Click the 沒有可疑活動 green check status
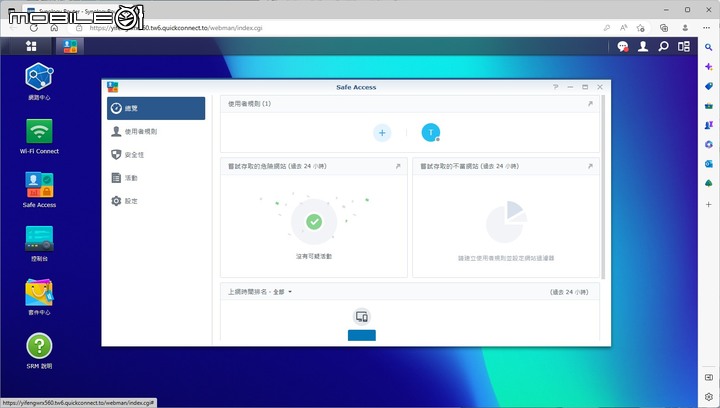Screen dimensions: 720x408 [314, 222]
